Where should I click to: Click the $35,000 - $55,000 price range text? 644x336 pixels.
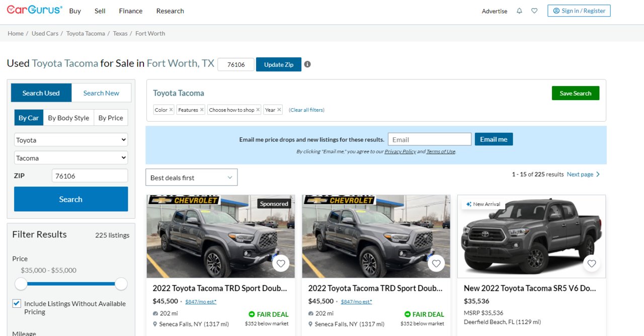tap(48, 270)
